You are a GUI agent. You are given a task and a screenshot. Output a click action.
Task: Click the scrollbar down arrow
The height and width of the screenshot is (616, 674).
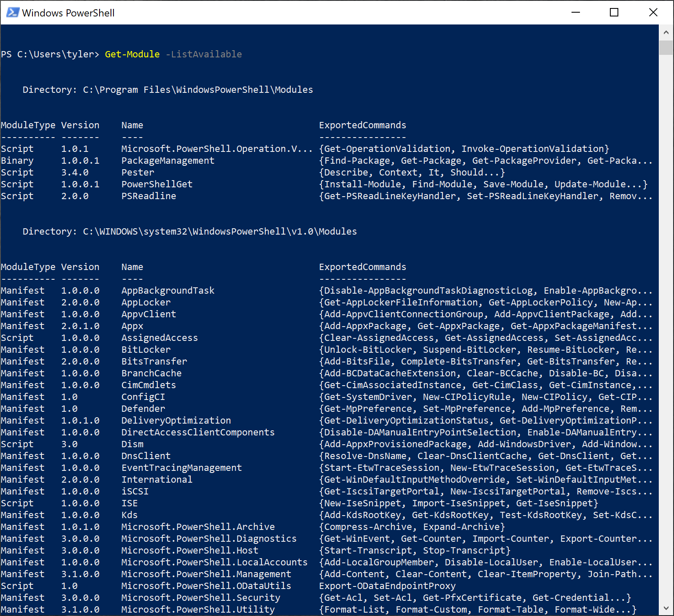(666, 608)
